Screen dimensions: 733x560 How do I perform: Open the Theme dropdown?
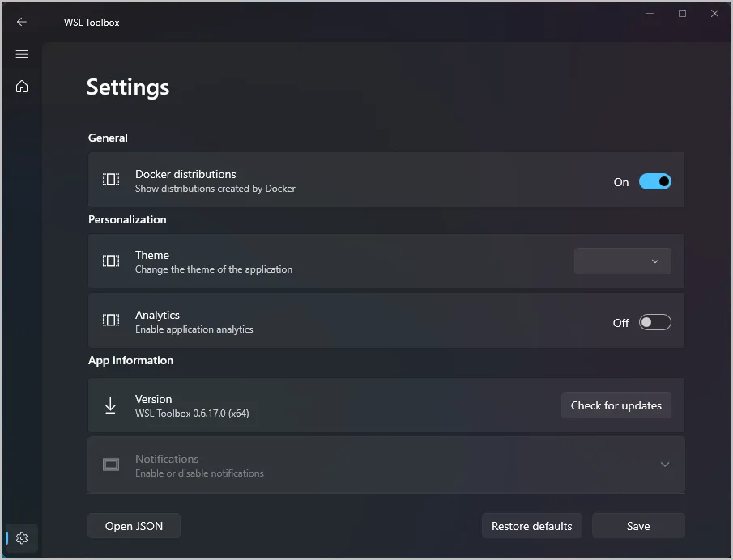pos(623,261)
